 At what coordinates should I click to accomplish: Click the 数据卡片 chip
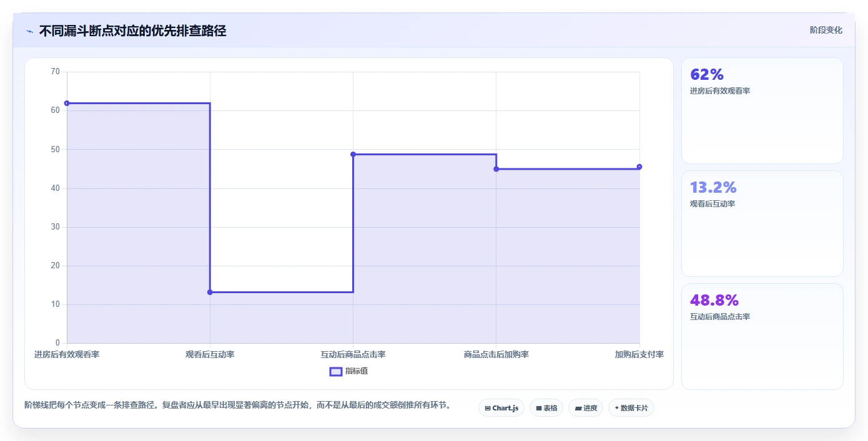coord(631,408)
